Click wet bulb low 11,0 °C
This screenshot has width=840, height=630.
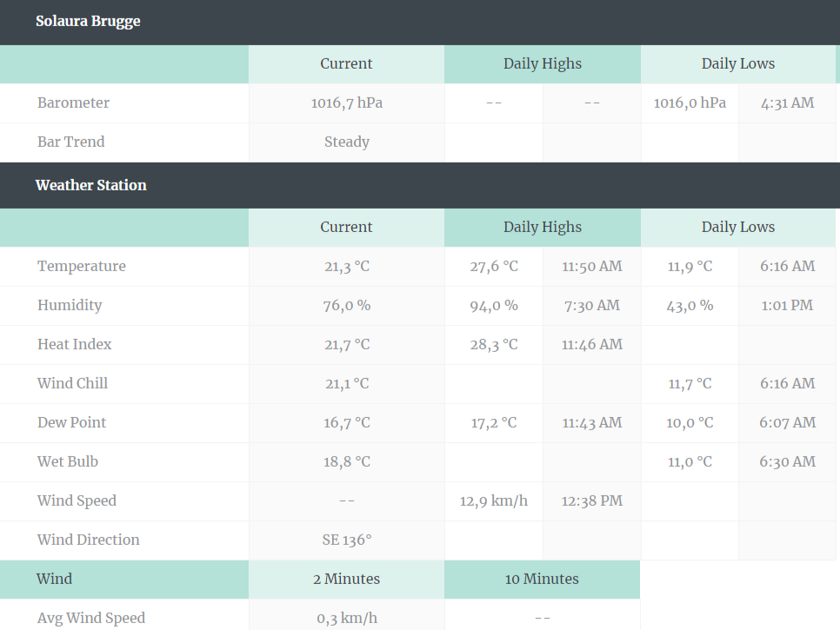(x=690, y=461)
